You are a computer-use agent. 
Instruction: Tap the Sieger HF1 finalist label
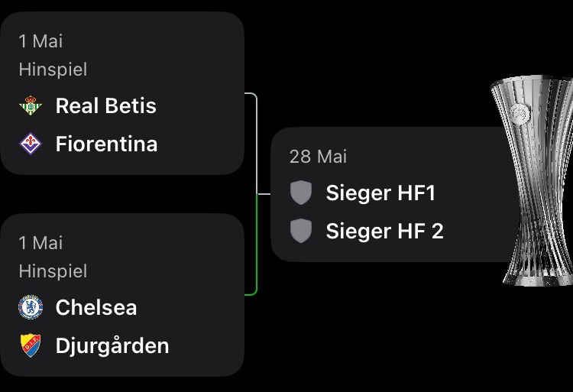380,193
